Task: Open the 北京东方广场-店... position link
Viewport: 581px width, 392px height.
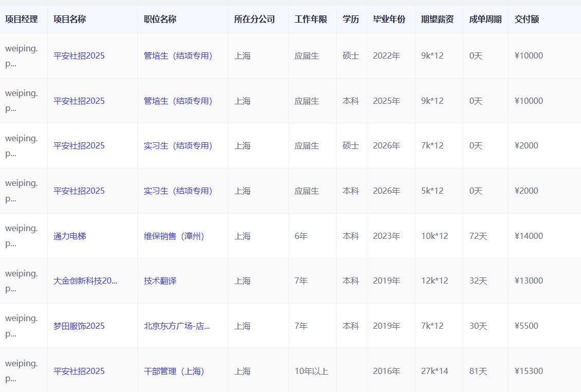Action: click(x=176, y=326)
